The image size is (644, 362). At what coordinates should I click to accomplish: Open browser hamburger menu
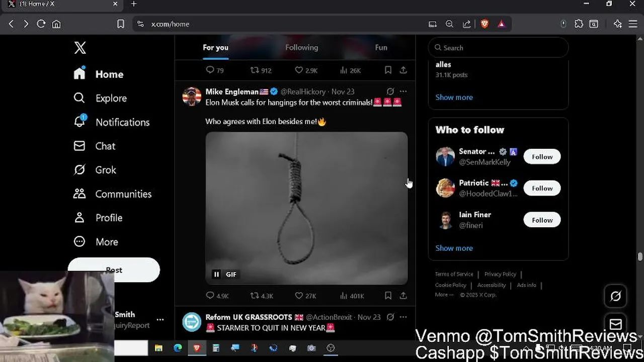633,24
